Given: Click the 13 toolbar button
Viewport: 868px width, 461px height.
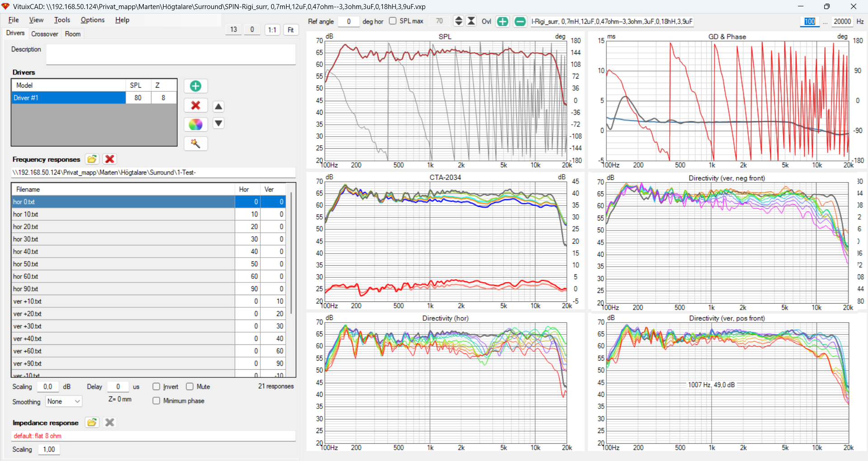Looking at the screenshot, I should point(233,30).
